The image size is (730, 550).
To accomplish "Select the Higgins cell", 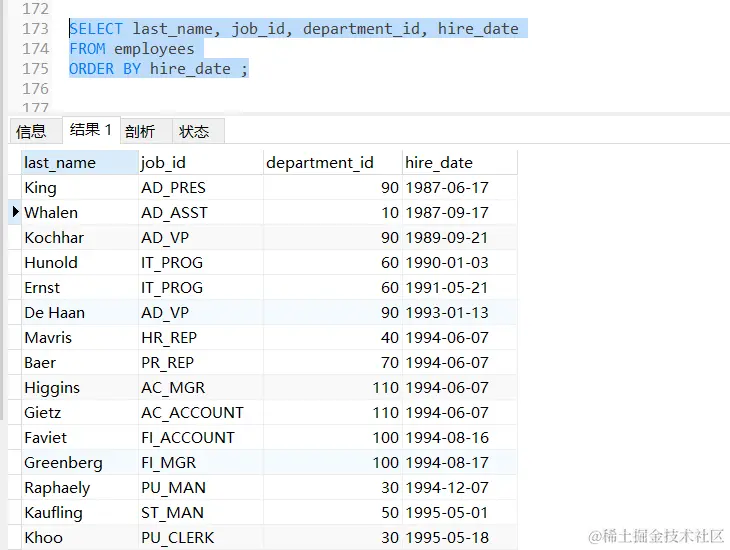I will click(80, 387).
